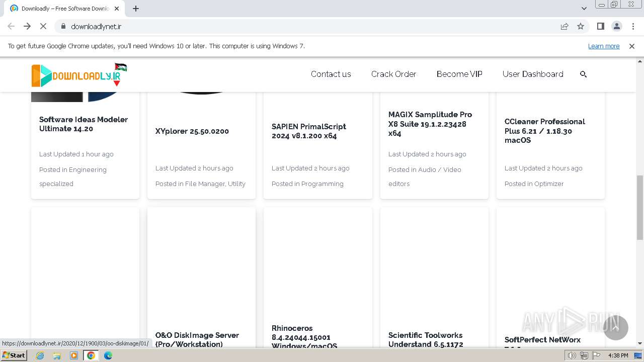Click the Utility category link

(236, 184)
